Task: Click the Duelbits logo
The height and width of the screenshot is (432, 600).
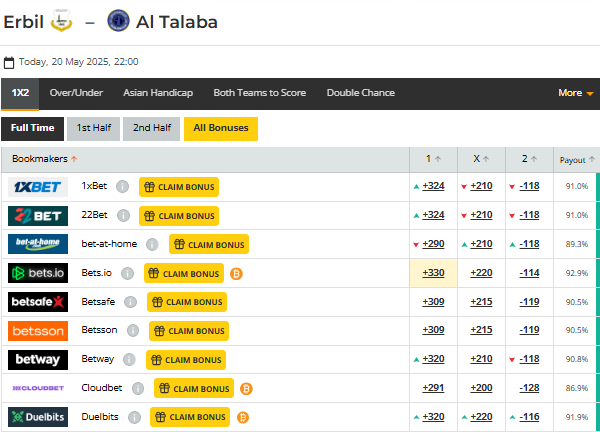Action: pos(38,417)
